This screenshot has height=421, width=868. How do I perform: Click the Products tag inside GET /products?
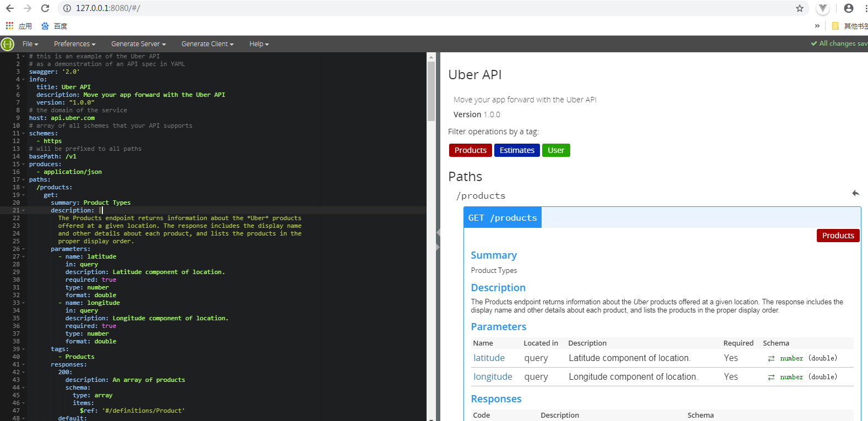838,236
